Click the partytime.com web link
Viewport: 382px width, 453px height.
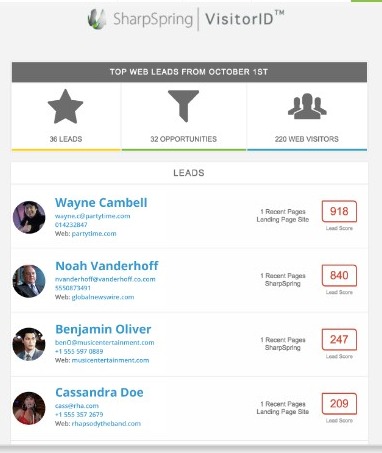click(94, 234)
